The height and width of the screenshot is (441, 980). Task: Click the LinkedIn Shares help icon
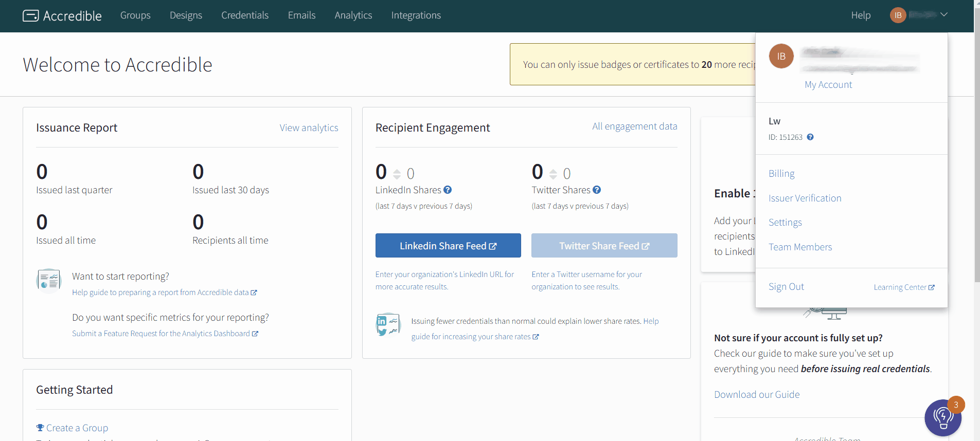point(448,190)
